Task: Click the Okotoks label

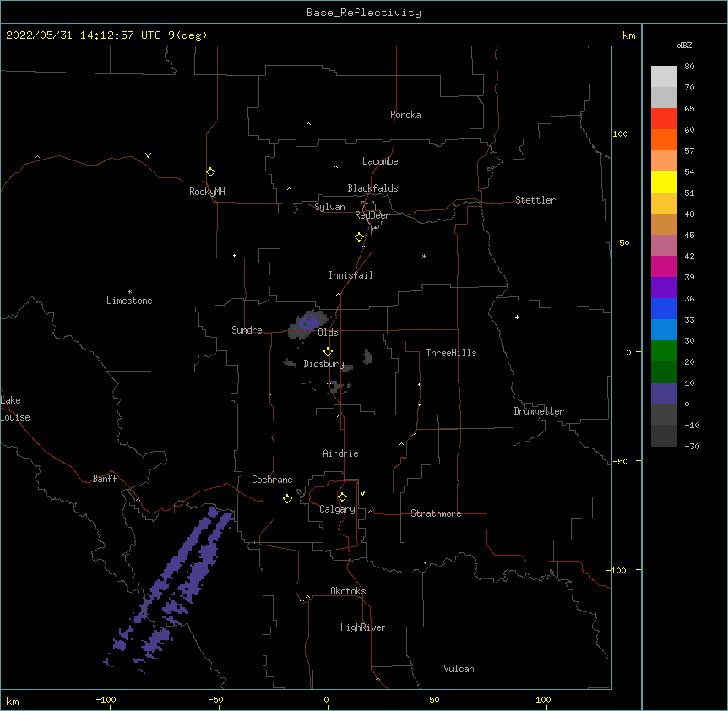Action: (x=348, y=591)
